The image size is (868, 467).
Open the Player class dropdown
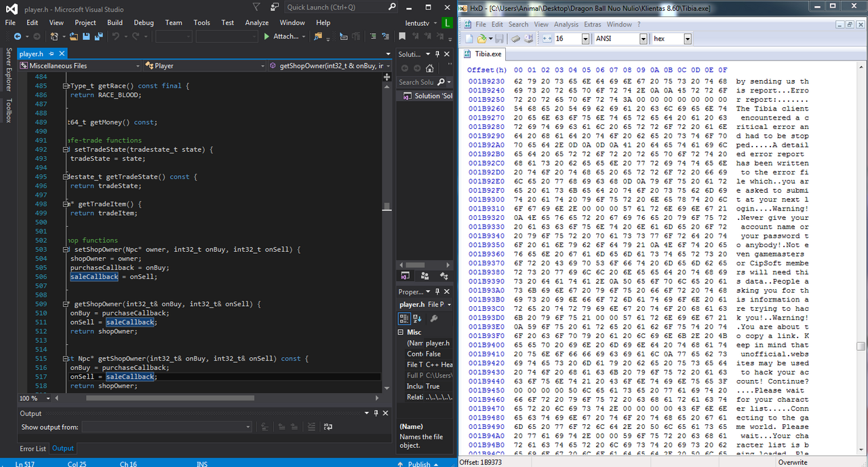coord(263,66)
